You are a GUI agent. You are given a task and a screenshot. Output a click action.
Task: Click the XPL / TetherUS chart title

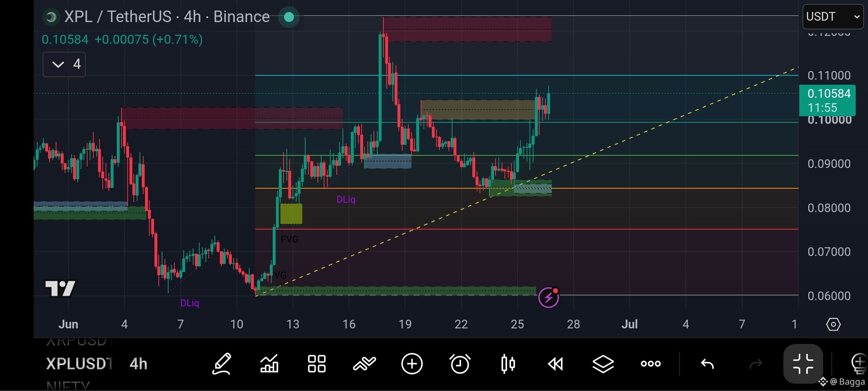[167, 17]
